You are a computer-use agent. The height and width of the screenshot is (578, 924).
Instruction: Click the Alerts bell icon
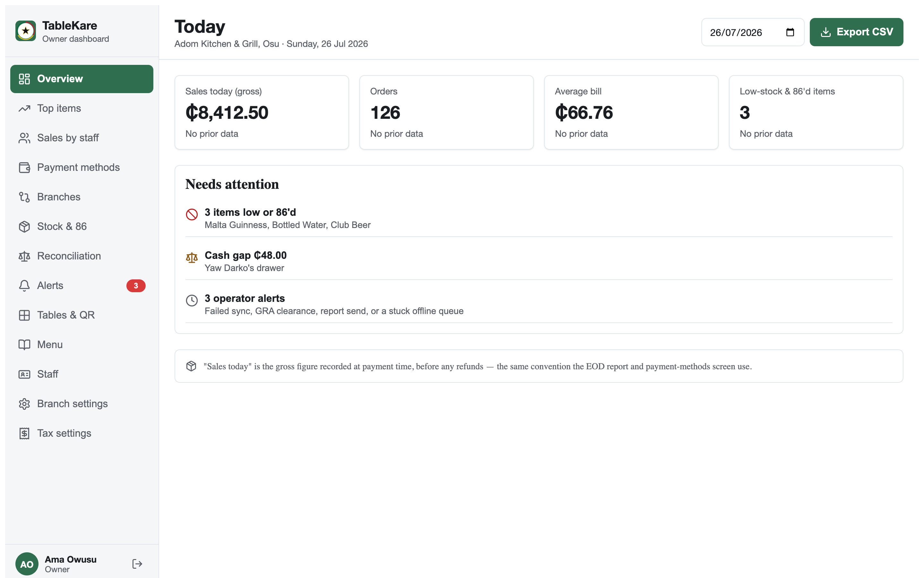point(24,285)
